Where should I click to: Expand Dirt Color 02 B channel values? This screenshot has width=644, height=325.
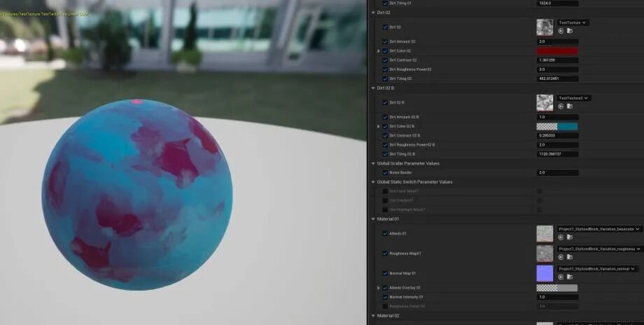click(379, 127)
